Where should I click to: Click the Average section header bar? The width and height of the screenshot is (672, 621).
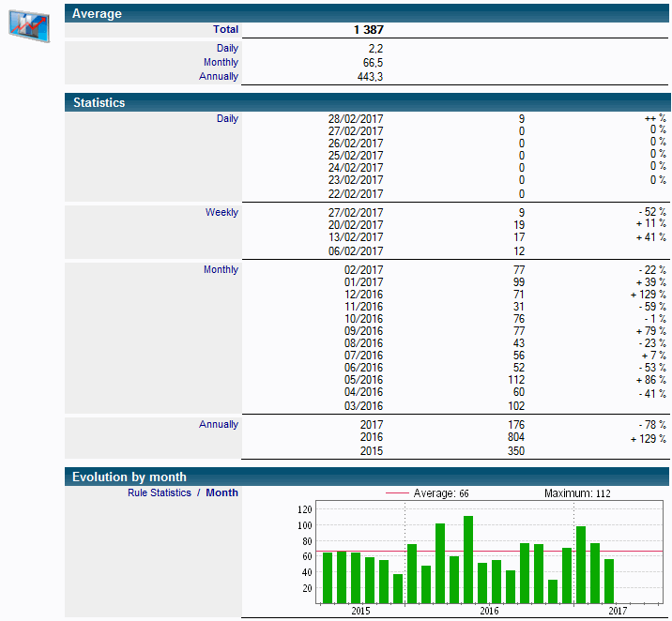pos(367,13)
